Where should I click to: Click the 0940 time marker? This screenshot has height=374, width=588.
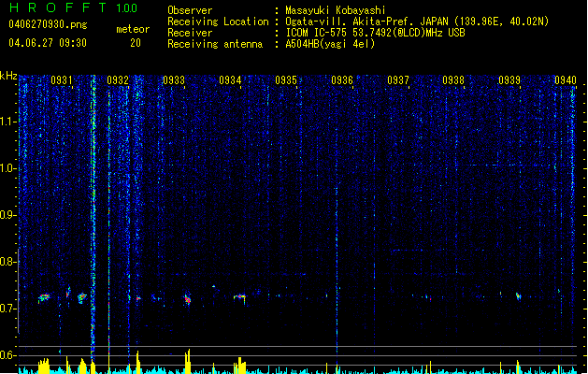(x=566, y=80)
